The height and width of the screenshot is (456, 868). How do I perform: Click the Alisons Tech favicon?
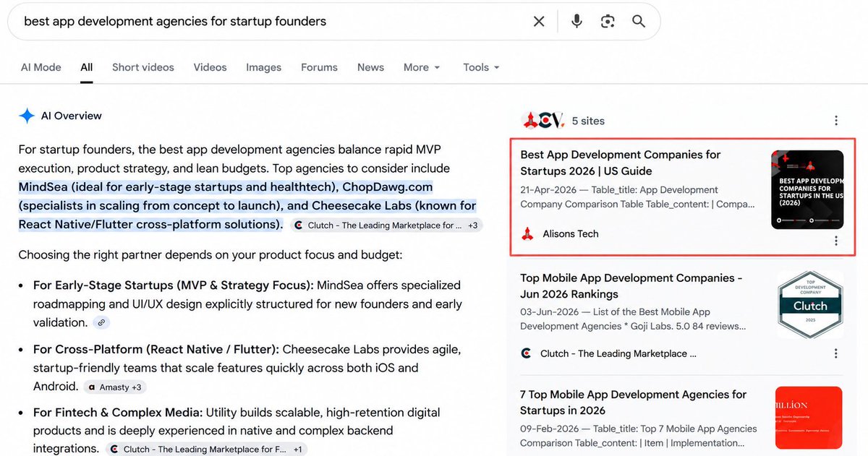click(528, 234)
